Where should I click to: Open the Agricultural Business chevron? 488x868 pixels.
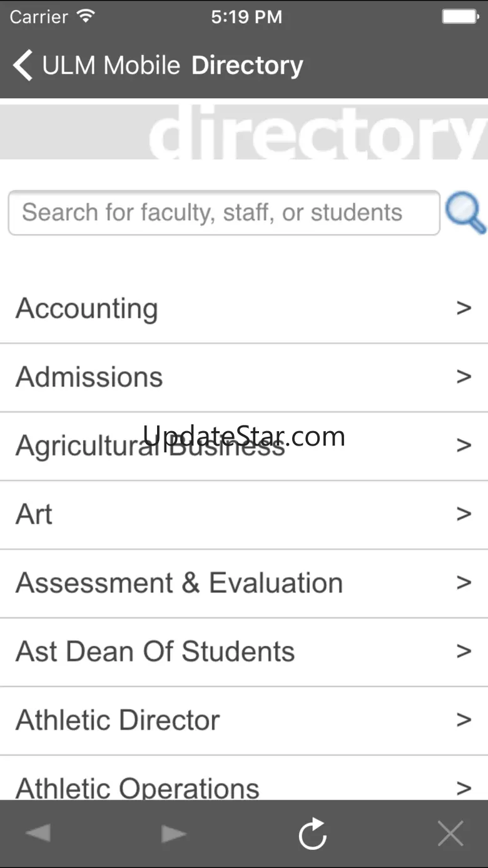click(x=464, y=445)
